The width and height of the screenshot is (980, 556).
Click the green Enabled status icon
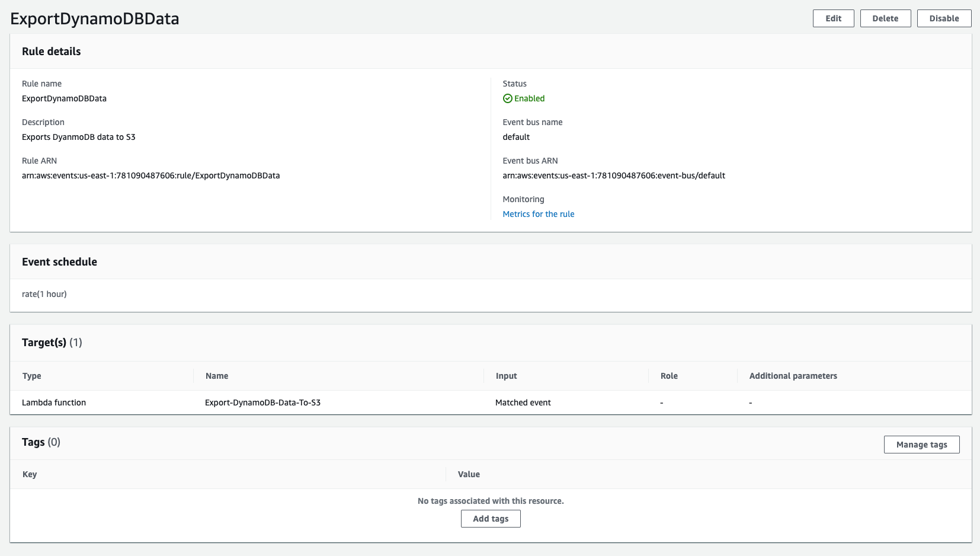(508, 98)
